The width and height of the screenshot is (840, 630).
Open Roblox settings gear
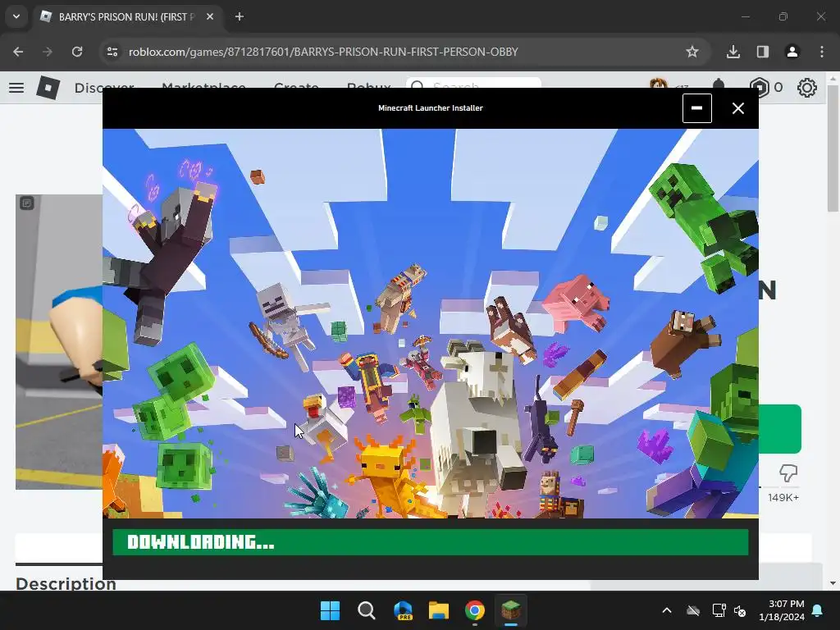coord(807,87)
